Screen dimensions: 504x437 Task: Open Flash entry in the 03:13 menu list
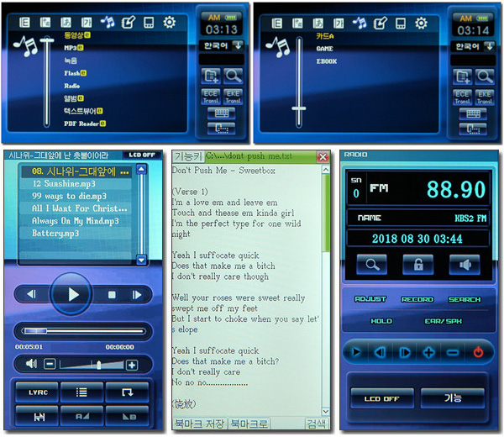[75, 73]
